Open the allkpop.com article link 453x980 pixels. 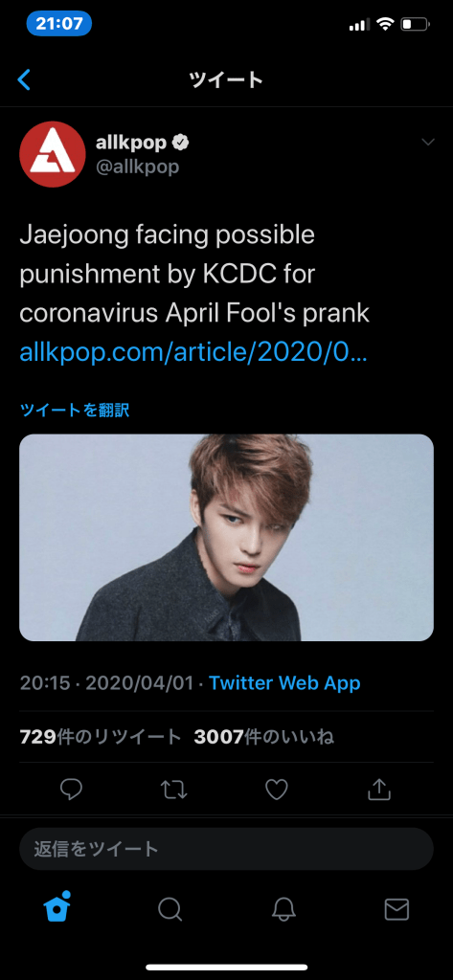(194, 352)
